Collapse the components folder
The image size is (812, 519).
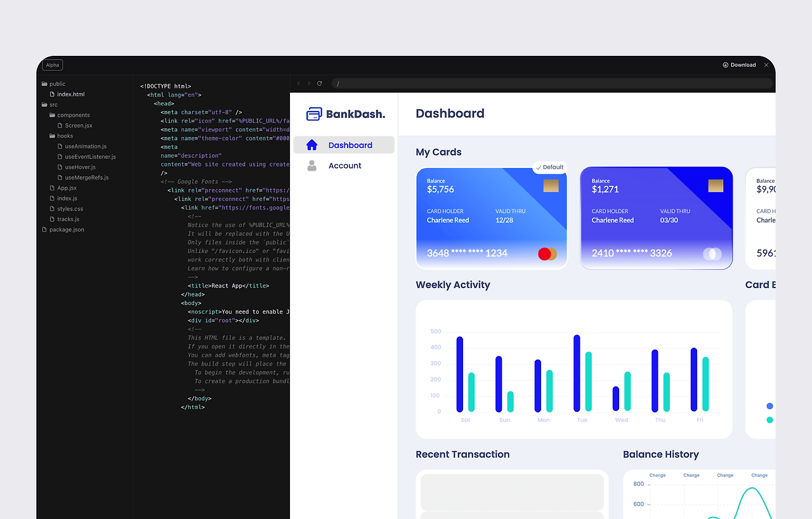pos(69,115)
